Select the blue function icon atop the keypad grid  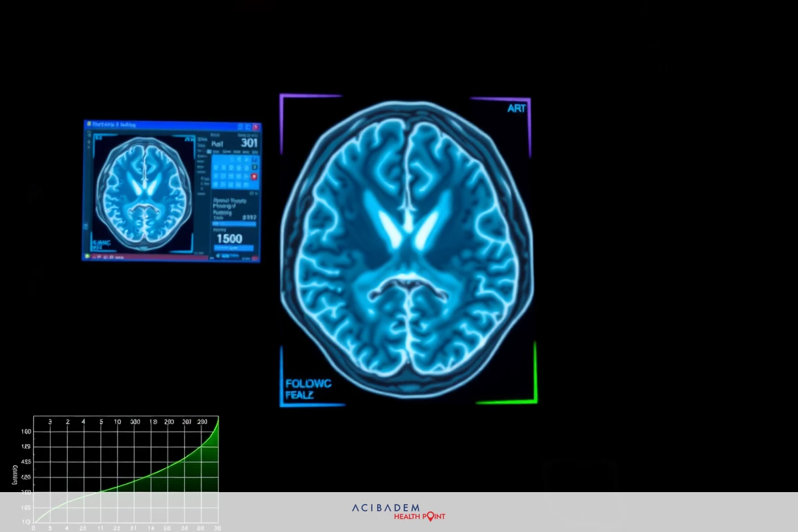(x=253, y=159)
